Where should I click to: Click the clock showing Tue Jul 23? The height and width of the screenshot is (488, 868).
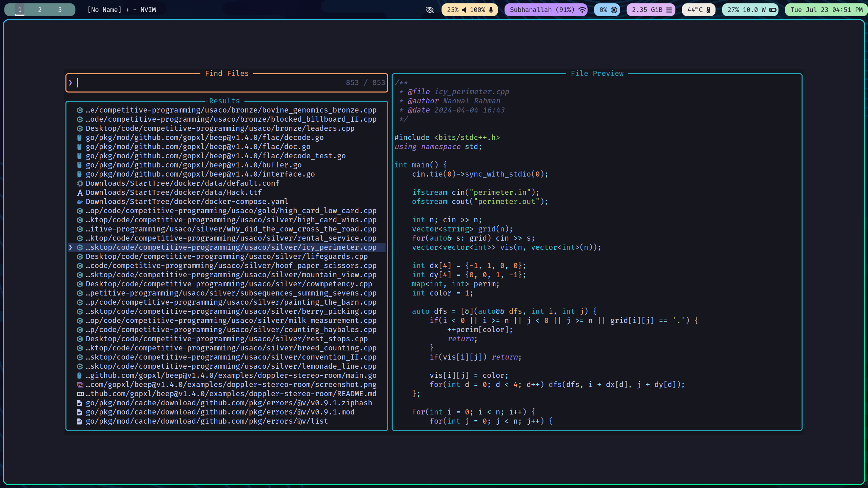[x=826, y=10]
